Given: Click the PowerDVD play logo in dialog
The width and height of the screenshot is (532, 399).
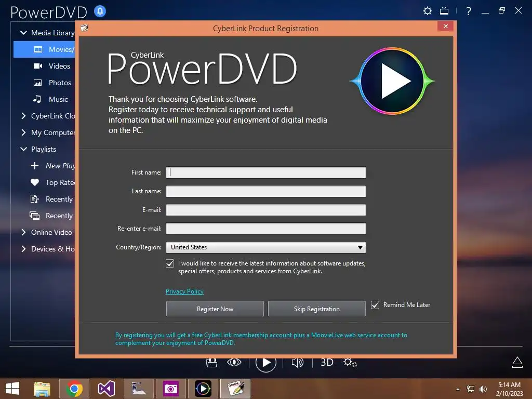Looking at the screenshot, I should click(x=392, y=81).
